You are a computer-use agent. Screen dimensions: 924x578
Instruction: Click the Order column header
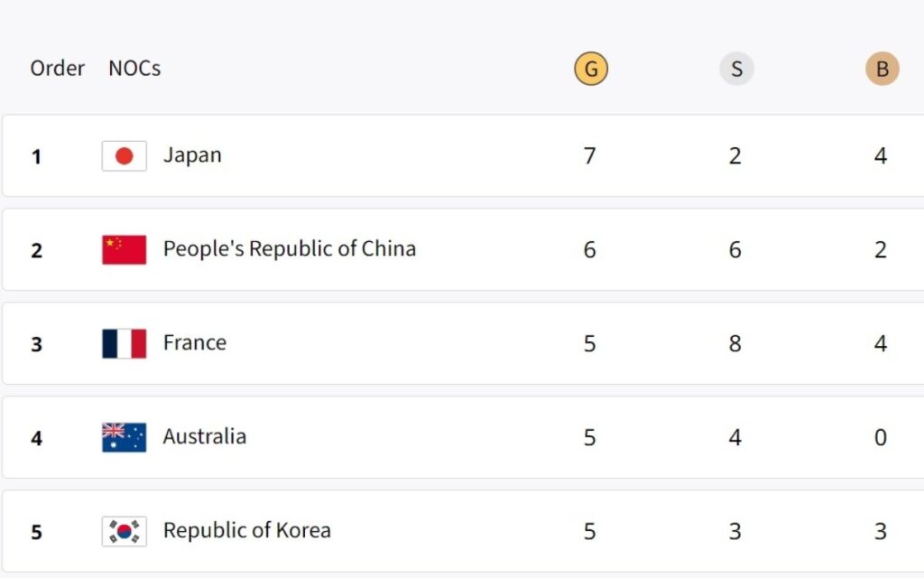(57, 69)
